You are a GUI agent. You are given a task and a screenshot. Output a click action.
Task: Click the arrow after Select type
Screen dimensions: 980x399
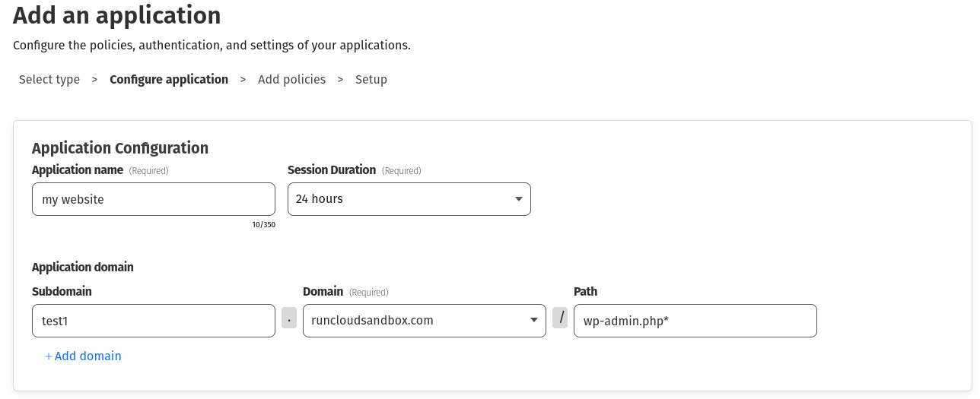click(94, 80)
